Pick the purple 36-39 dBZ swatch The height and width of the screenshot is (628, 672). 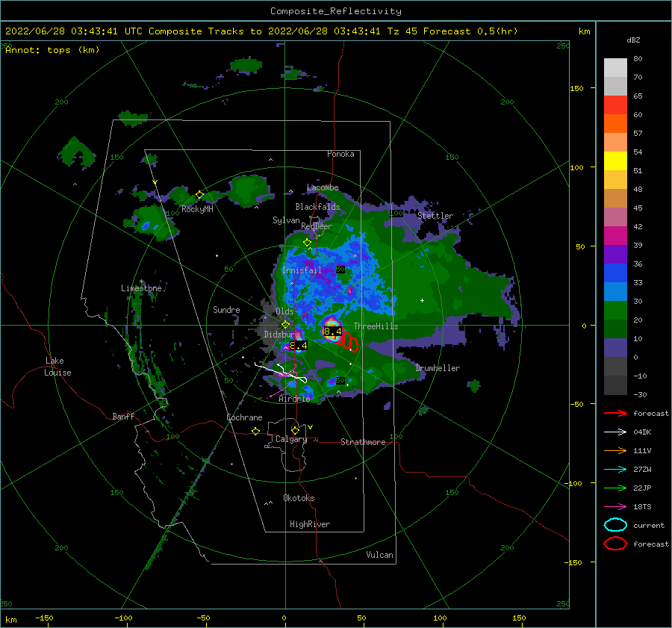615,255
